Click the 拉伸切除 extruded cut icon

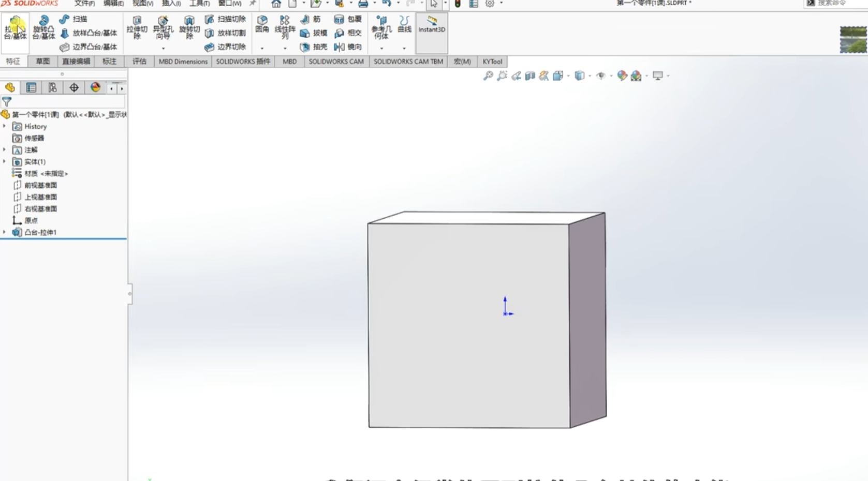tap(137, 27)
